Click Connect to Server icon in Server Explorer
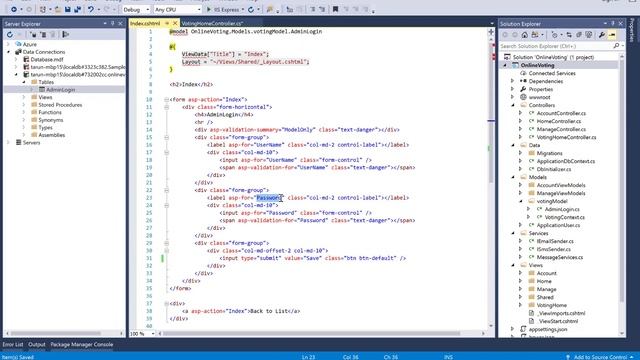640x360 pixels. pyautogui.click(x=43, y=35)
